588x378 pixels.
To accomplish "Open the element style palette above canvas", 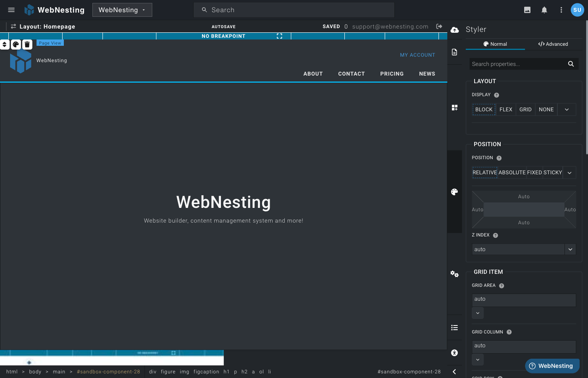I will tap(16, 44).
